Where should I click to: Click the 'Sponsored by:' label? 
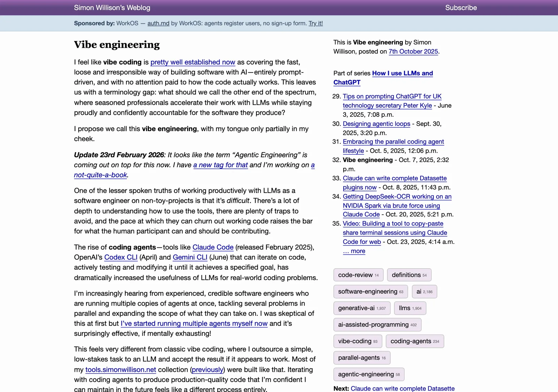coord(94,23)
